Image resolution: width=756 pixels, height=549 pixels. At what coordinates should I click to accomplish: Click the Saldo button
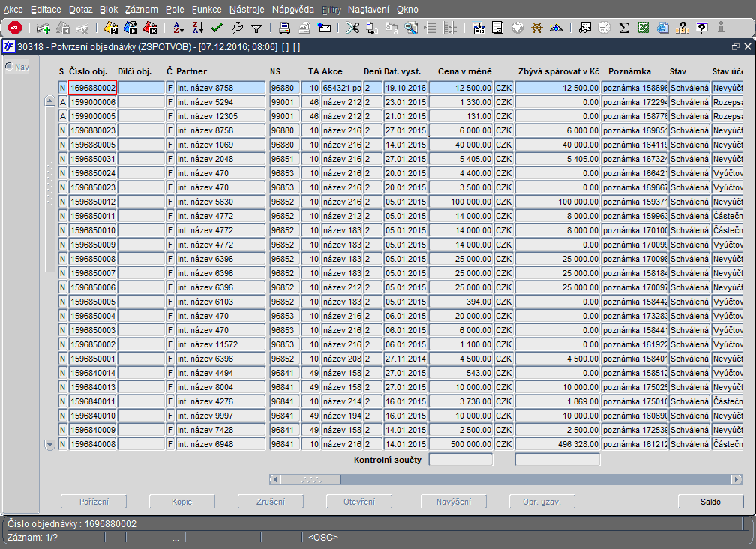[711, 502]
